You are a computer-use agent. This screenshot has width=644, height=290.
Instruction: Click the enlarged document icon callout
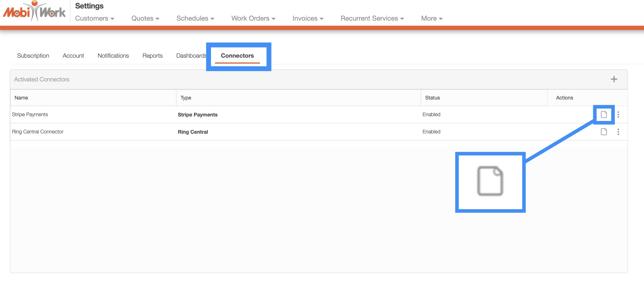coord(490,181)
